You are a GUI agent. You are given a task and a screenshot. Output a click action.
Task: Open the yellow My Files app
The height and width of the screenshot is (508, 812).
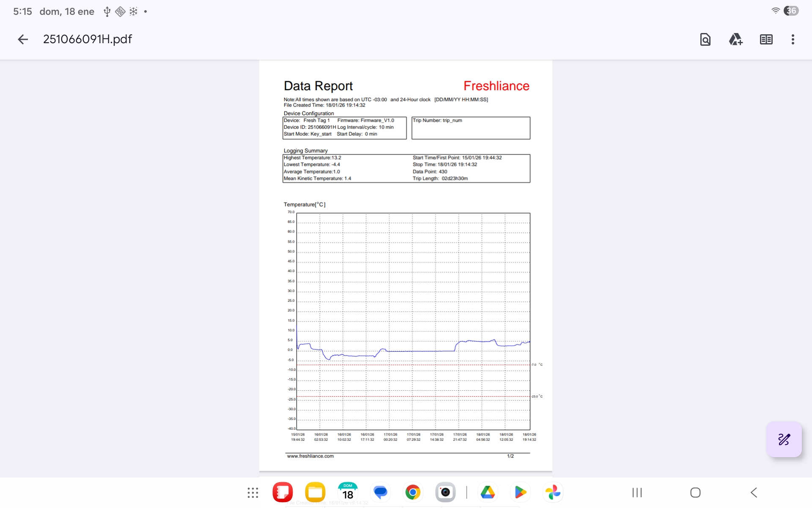click(315, 492)
